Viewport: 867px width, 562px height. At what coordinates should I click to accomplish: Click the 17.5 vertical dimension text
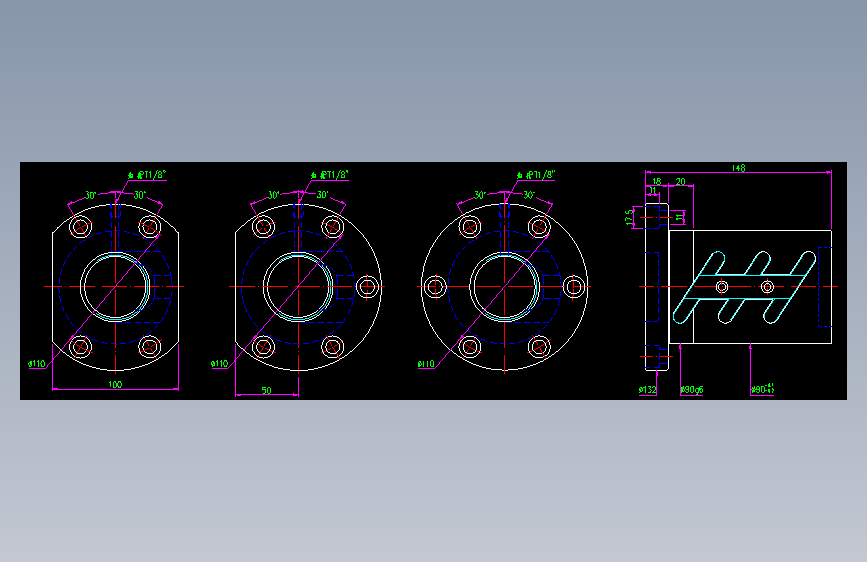coord(629,217)
